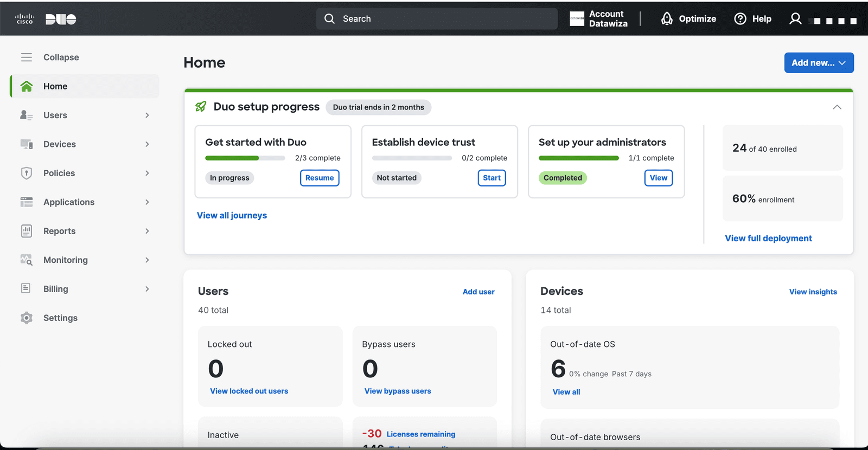This screenshot has width=868, height=450.
Task: Click the Monitoring icon in sidebar
Action: point(27,260)
